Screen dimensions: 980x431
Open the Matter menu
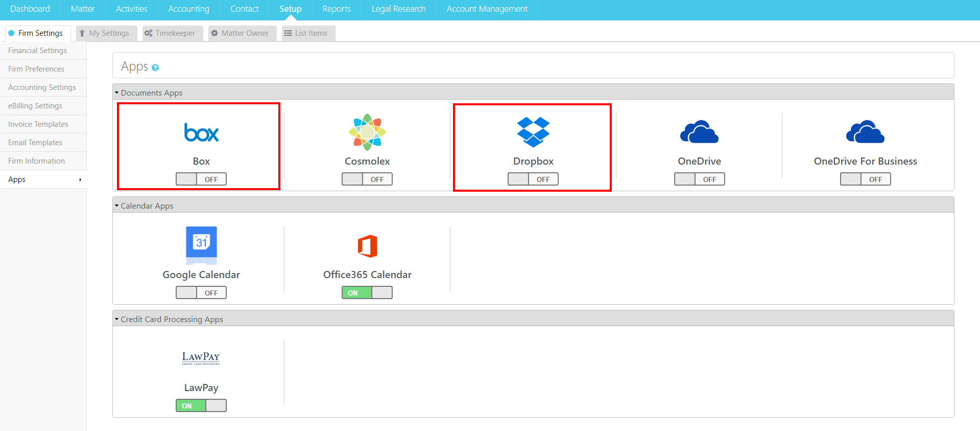click(x=83, y=9)
